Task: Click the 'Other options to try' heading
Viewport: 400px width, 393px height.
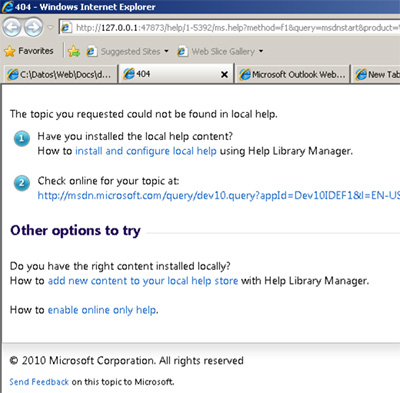Action: tap(75, 231)
